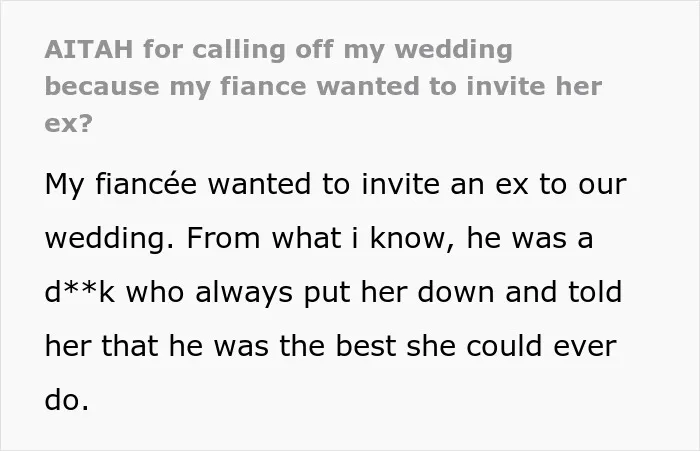Click the word "AITAH" in the heading
Viewport: 700px width, 451px height.
[x=89, y=49]
